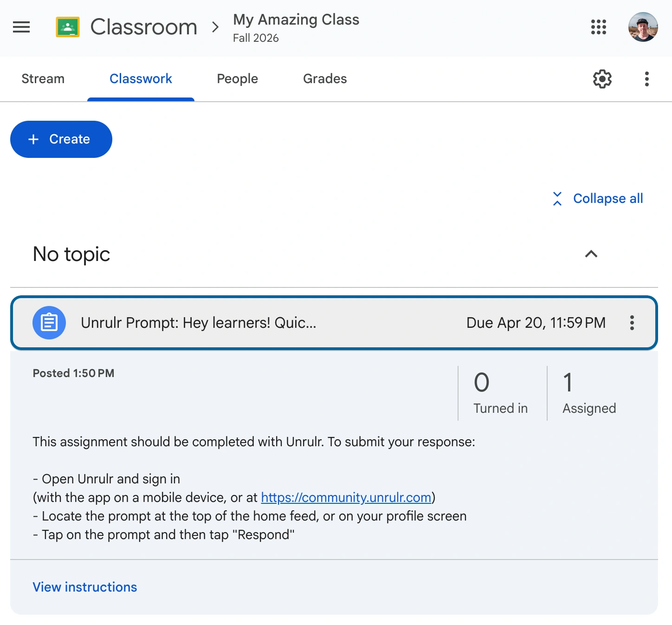
Task: Select the Classwork tab
Action: 140,78
